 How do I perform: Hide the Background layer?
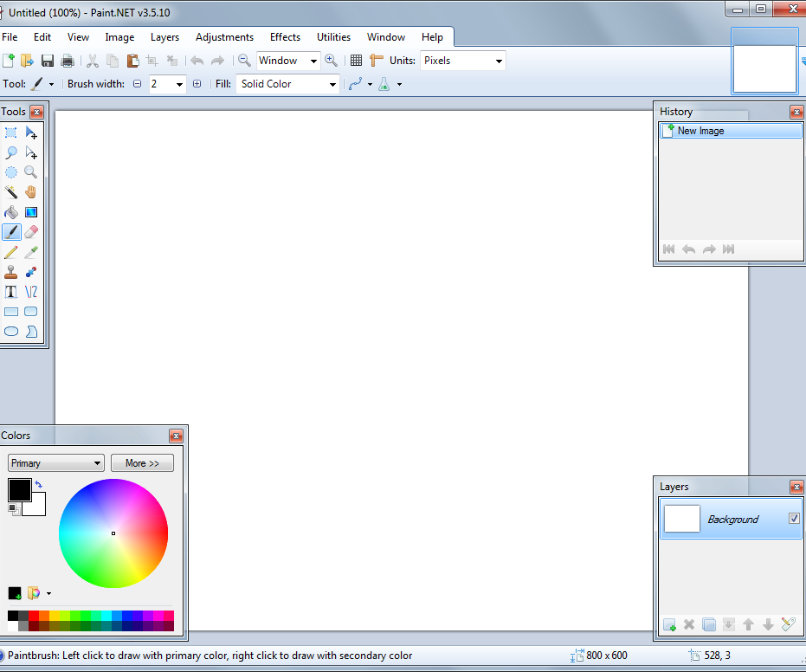[794, 518]
